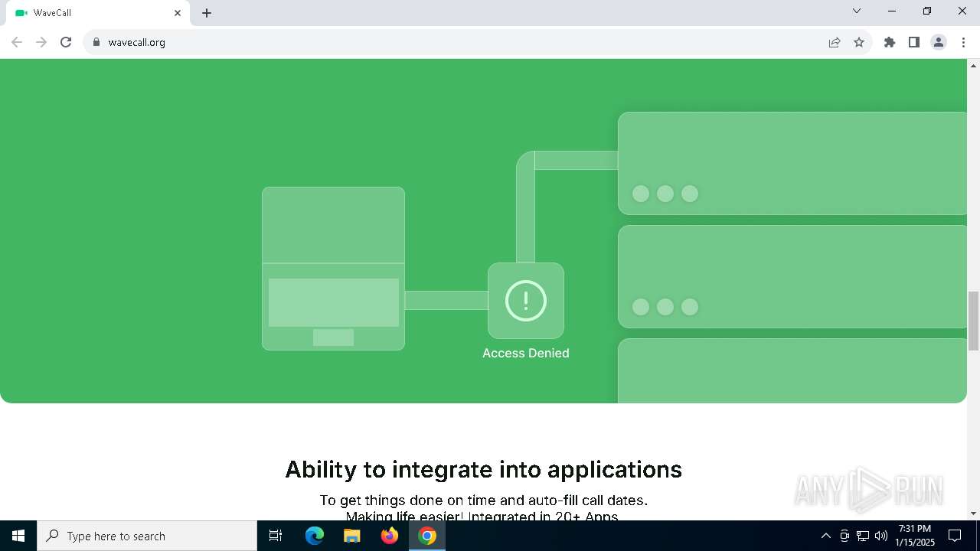
Task: Click the page vertical scrollbar thumb
Action: pyautogui.click(x=973, y=320)
